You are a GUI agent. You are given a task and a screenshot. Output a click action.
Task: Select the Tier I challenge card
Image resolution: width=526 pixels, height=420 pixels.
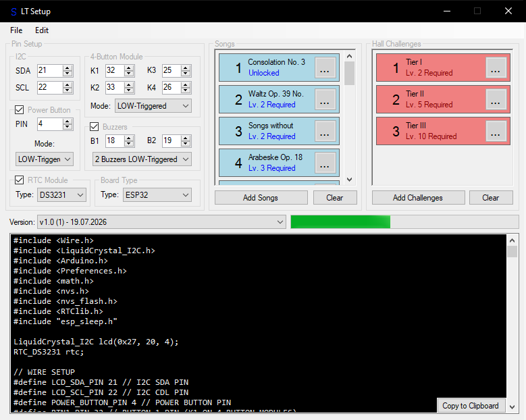click(443, 68)
